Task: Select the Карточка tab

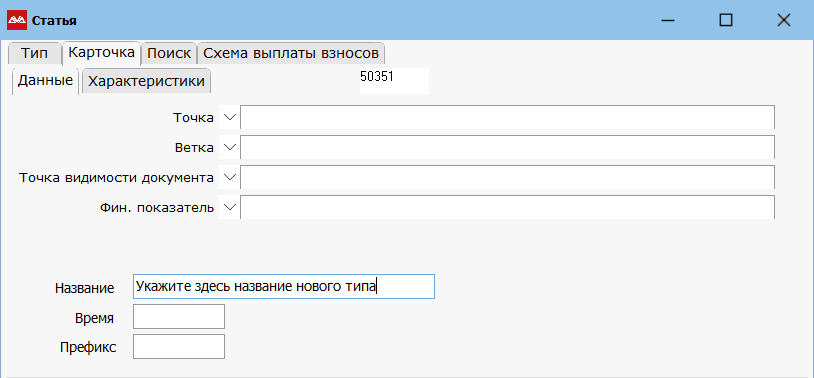Action: [102, 53]
